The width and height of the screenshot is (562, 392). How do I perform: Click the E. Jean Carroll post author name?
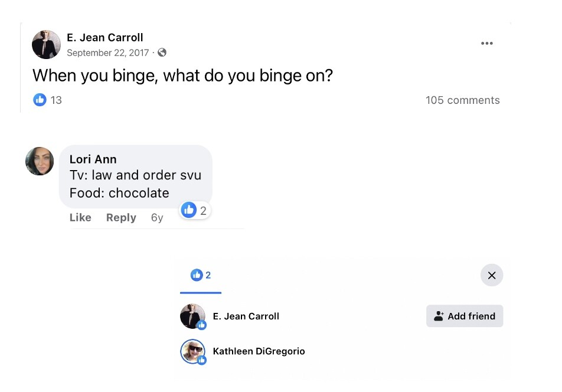[x=104, y=38]
